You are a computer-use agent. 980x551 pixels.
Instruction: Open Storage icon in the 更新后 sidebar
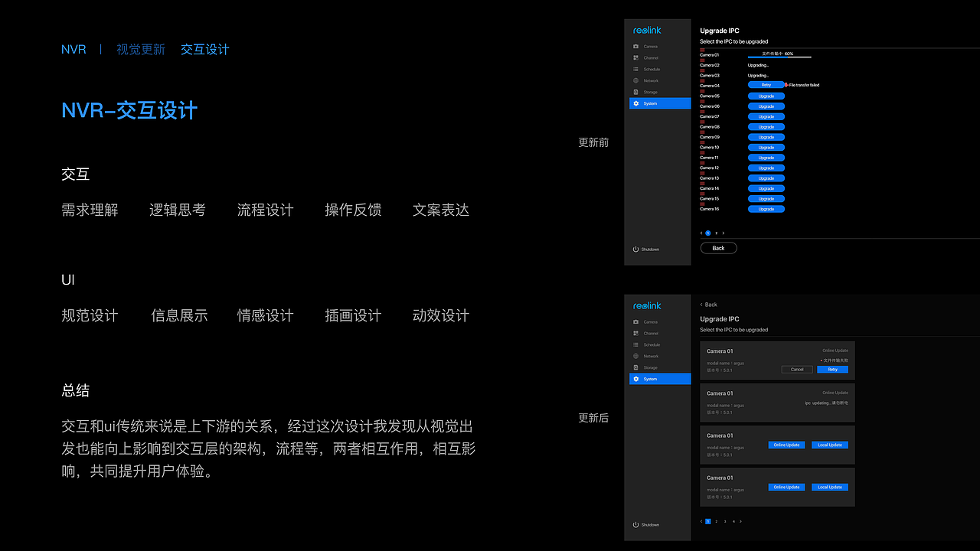point(636,367)
